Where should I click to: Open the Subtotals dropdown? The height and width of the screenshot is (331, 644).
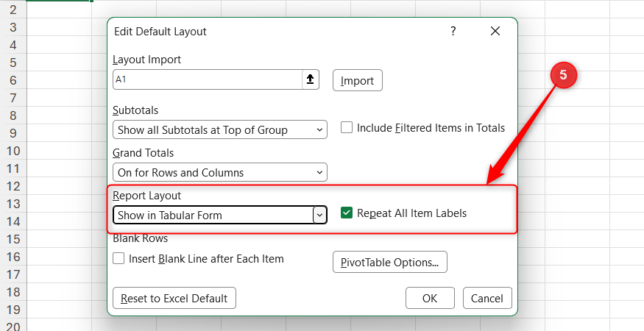pos(220,129)
